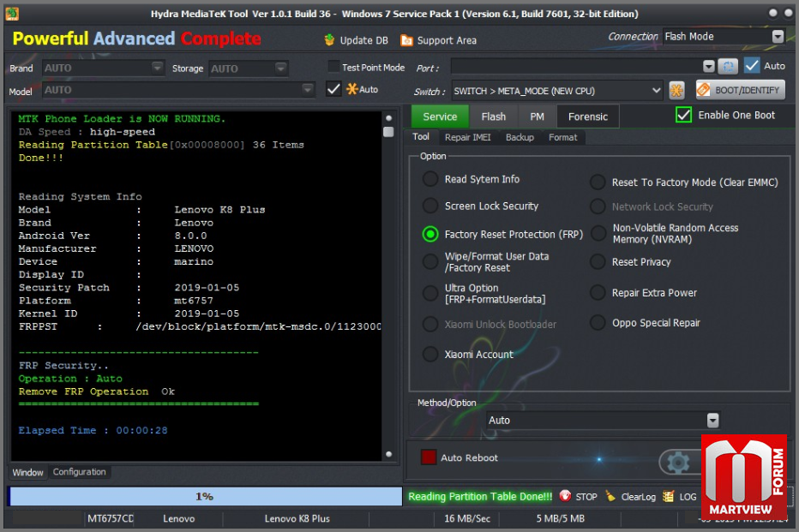
Task: Select Repair Extra Power option
Action: pyautogui.click(x=598, y=293)
